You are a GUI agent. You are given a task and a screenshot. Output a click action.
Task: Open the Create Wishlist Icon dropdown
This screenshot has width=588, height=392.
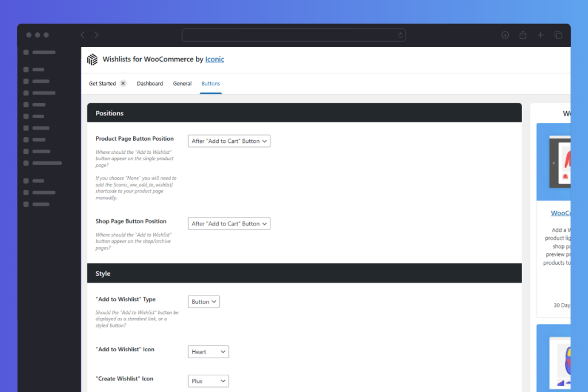208,381
